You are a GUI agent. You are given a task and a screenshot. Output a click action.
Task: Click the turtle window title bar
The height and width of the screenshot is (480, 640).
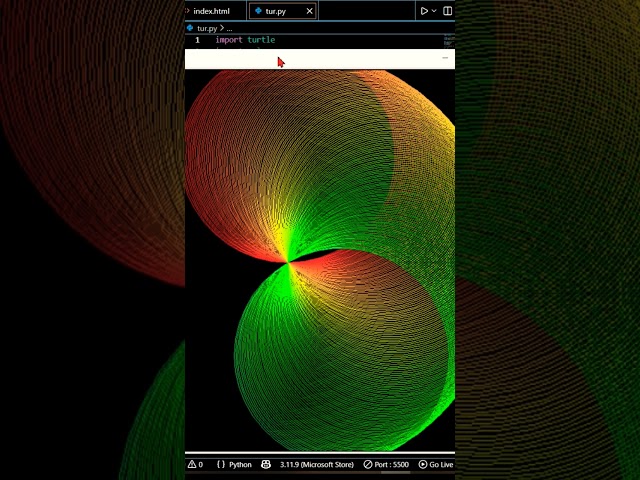320,59
